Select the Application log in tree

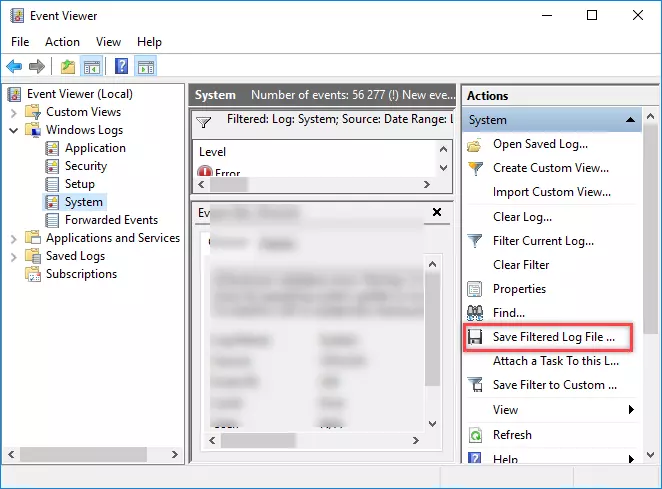(95, 148)
